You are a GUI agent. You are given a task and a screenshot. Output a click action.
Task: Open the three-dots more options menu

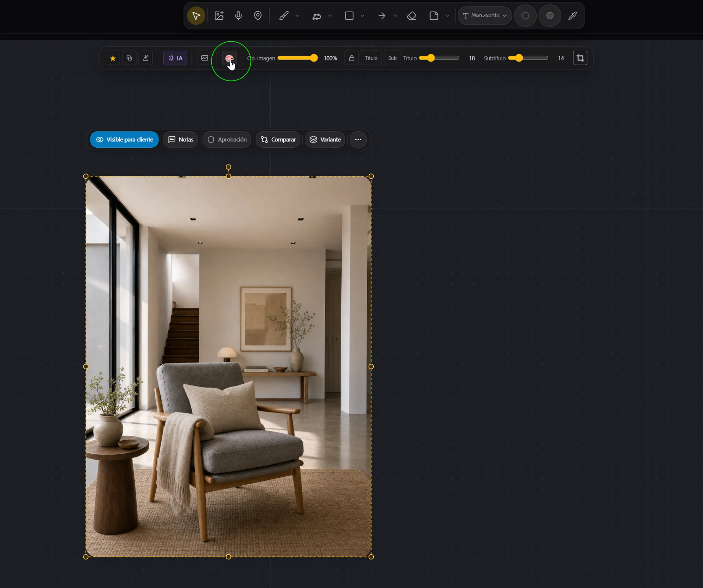358,140
